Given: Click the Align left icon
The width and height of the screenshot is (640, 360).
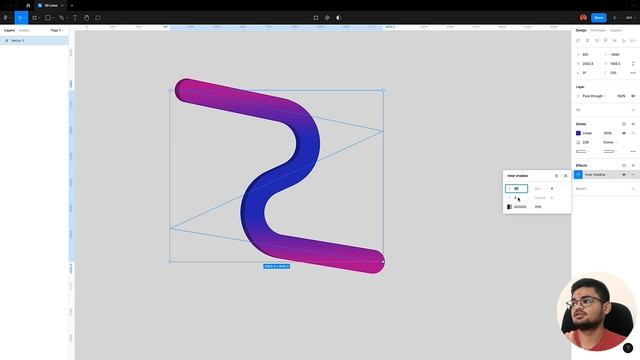Looking at the screenshot, I should click(x=578, y=40).
